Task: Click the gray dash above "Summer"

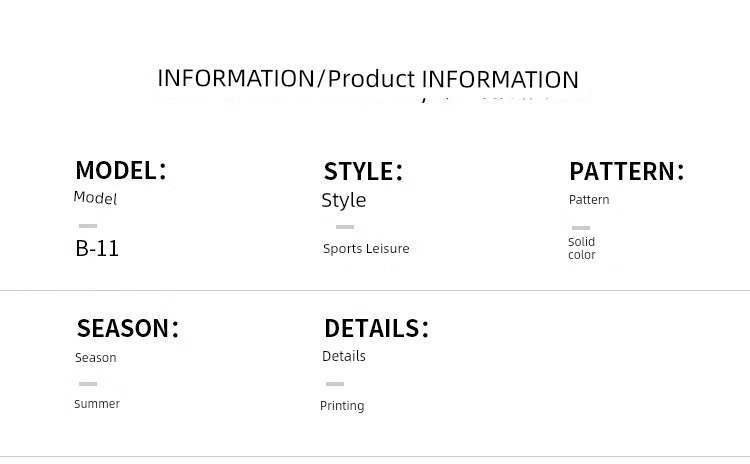Action: pos(88,384)
